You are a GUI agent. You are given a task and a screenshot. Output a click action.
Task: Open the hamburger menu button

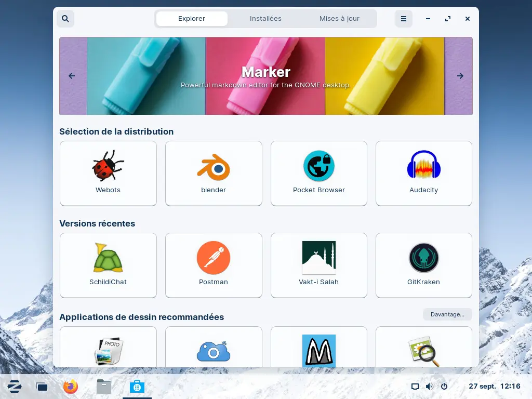click(x=403, y=19)
